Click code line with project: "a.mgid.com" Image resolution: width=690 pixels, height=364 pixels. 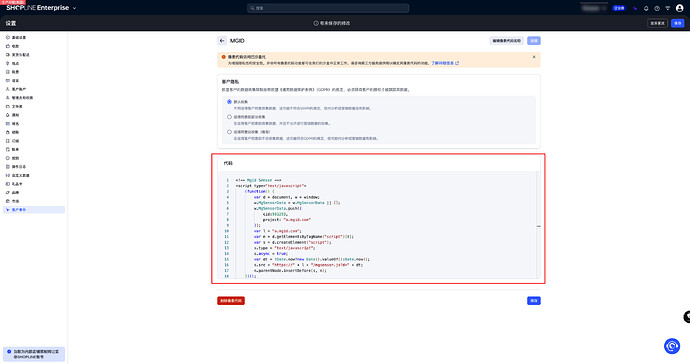click(x=287, y=220)
